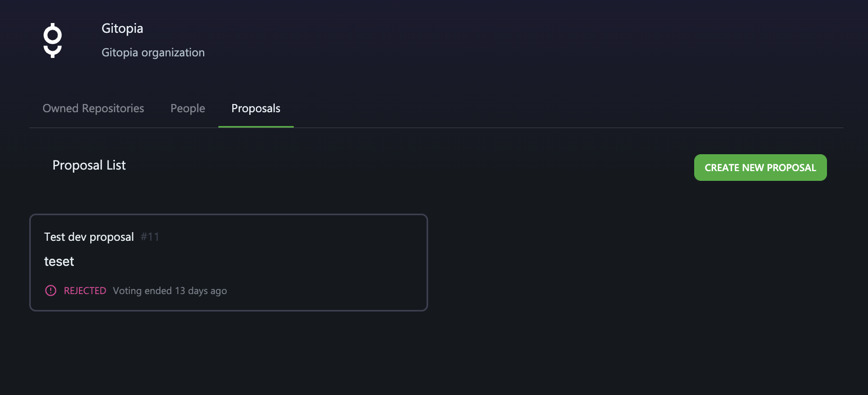Switch to the Owned Repositories tab
This screenshot has height=395, width=868.
(x=93, y=109)
